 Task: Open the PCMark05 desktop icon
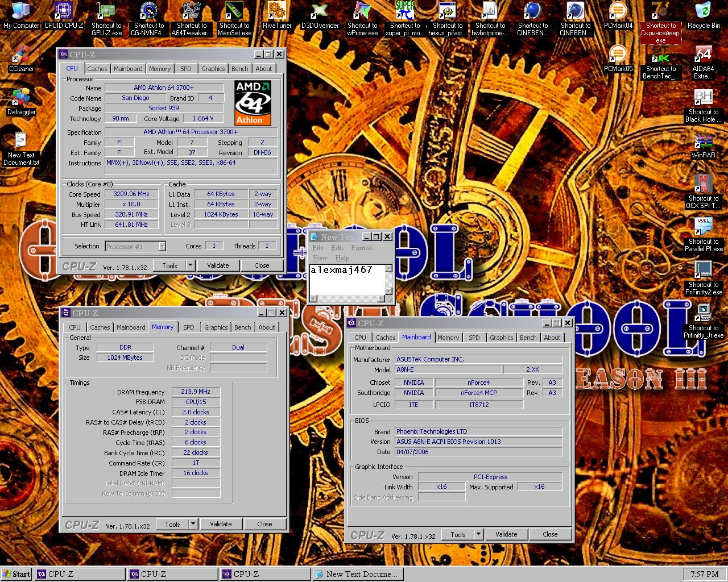[x=618, y=59]
